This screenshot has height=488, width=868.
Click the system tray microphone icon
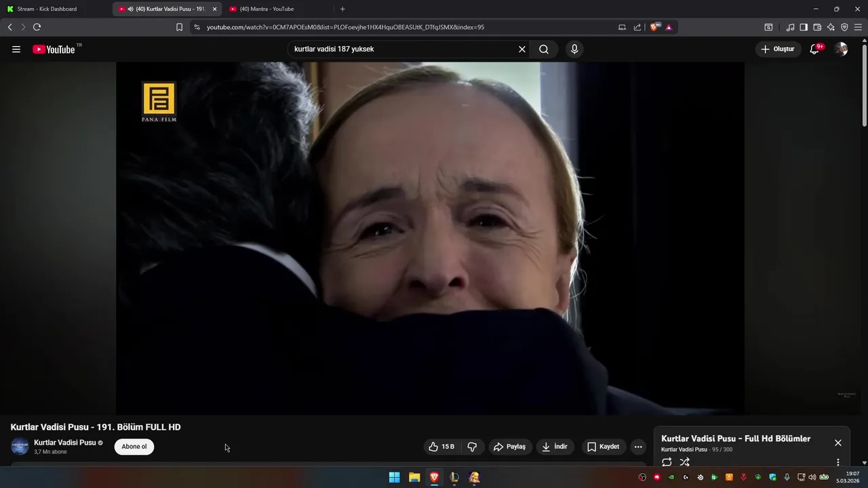787,477
